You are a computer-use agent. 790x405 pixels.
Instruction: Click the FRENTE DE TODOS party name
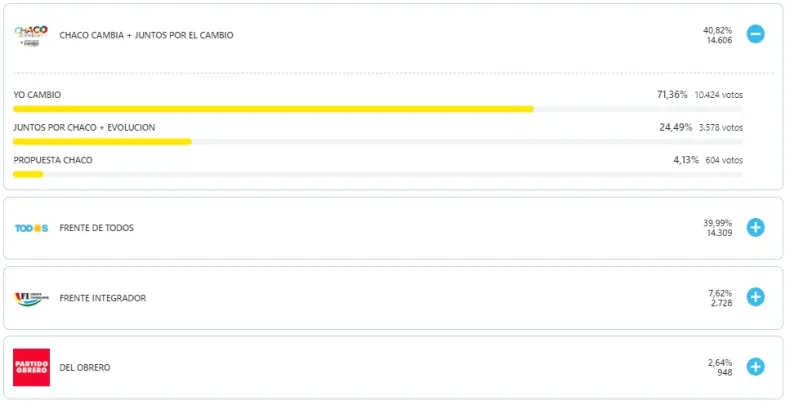(x=97, y=228)
